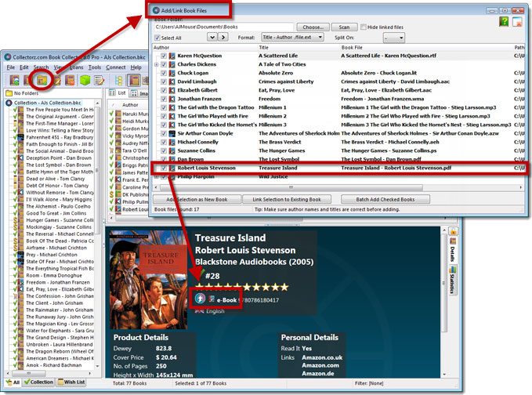The width and height of the screenshot is (532, 395).
Task: Open the Details side panel tab
Action: tap(453, 253)
